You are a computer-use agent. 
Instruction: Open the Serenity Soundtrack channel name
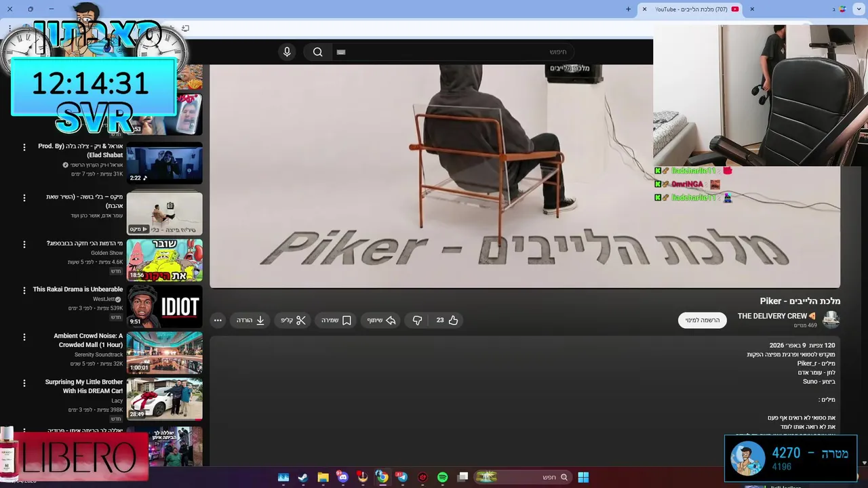click(x=99, y=354)
